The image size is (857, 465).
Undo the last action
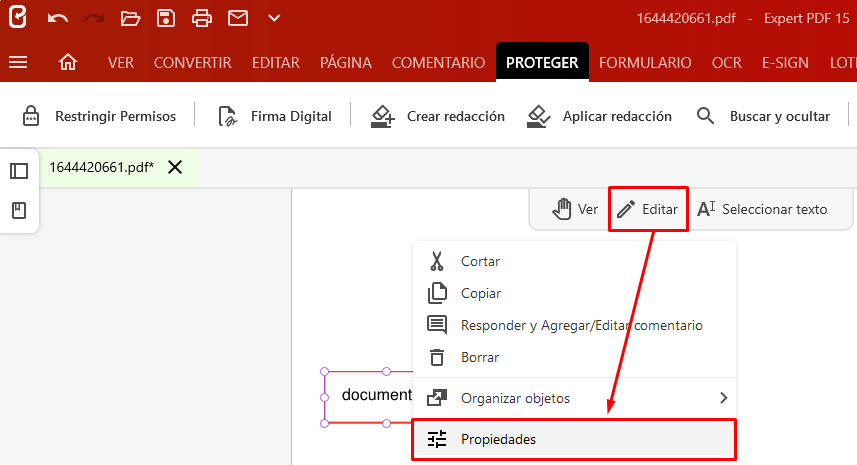[57, 19]
